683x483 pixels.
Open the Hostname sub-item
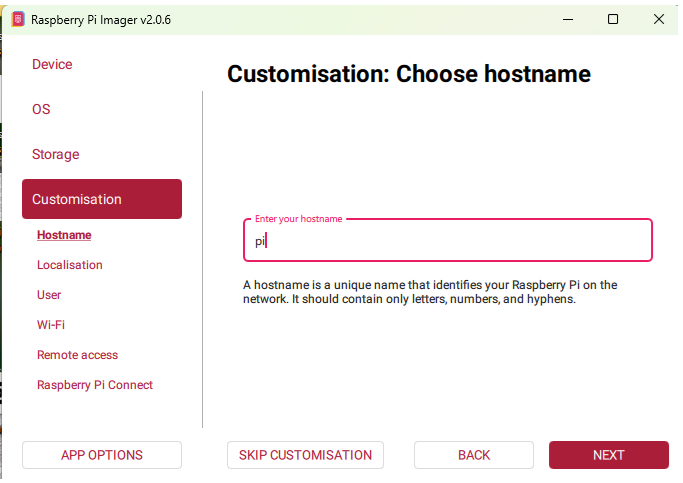click(64, 235)
